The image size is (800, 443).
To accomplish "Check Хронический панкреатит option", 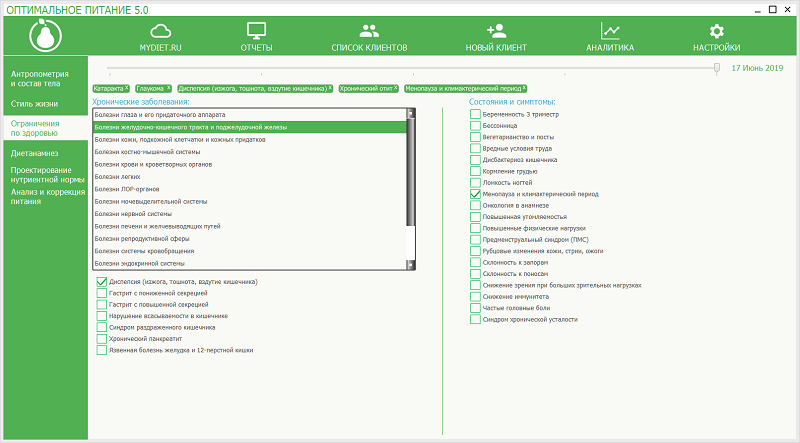I will (x=102, y=339).
